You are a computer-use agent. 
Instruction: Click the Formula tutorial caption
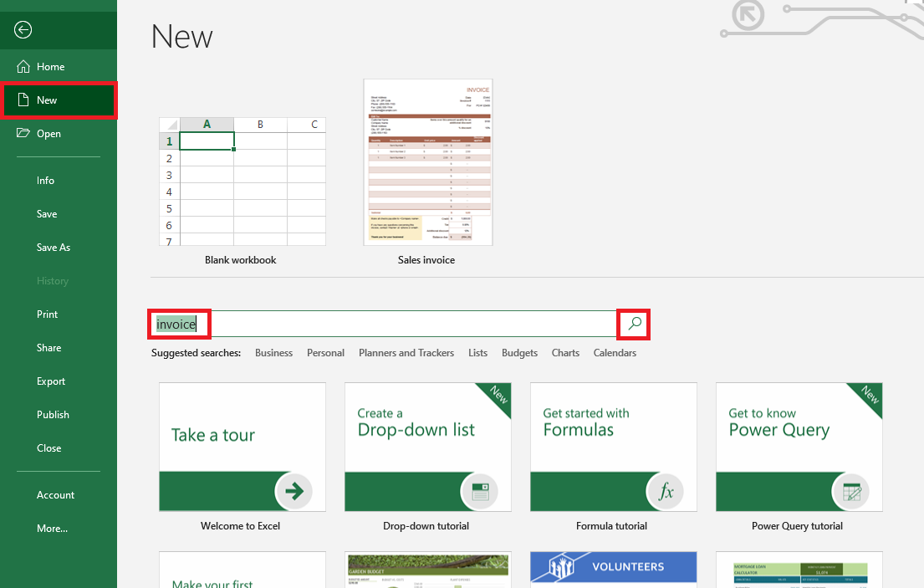(x=611, y=525)
